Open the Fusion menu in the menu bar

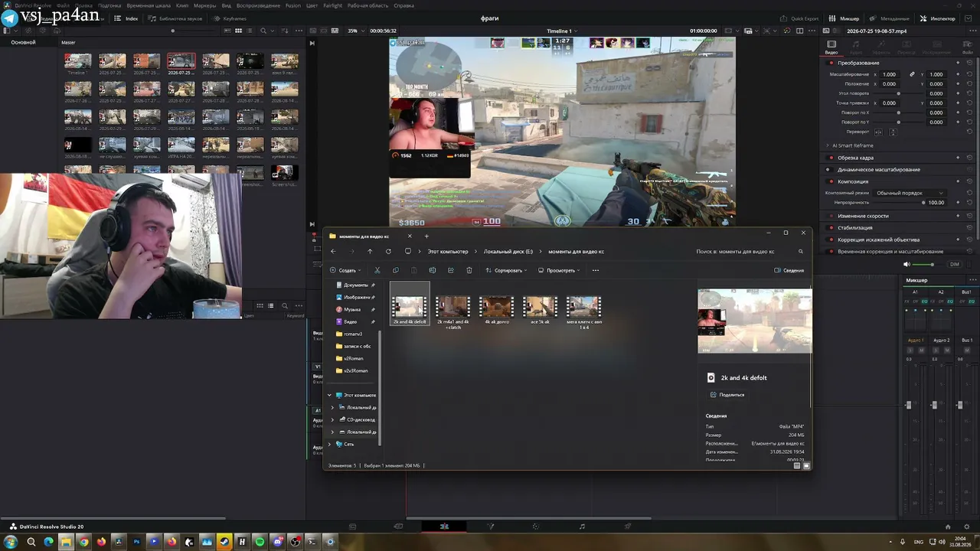(293, 5)
